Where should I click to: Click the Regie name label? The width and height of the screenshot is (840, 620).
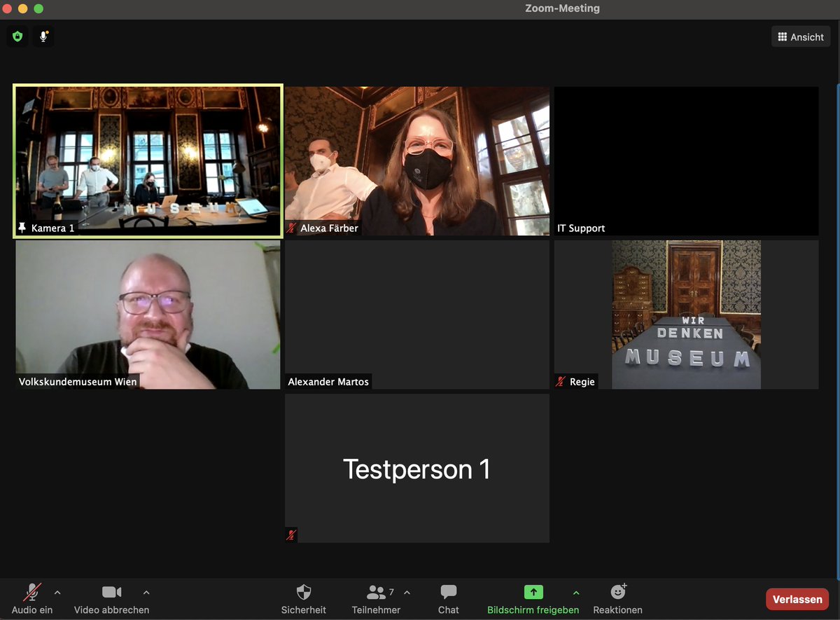point(582,382)
